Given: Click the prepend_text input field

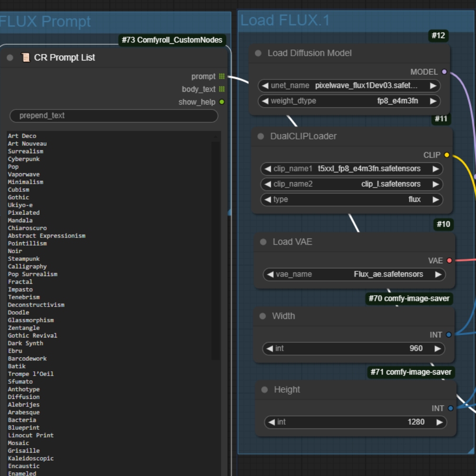Looking at the screenshot, I should click(x=114, y=116).
